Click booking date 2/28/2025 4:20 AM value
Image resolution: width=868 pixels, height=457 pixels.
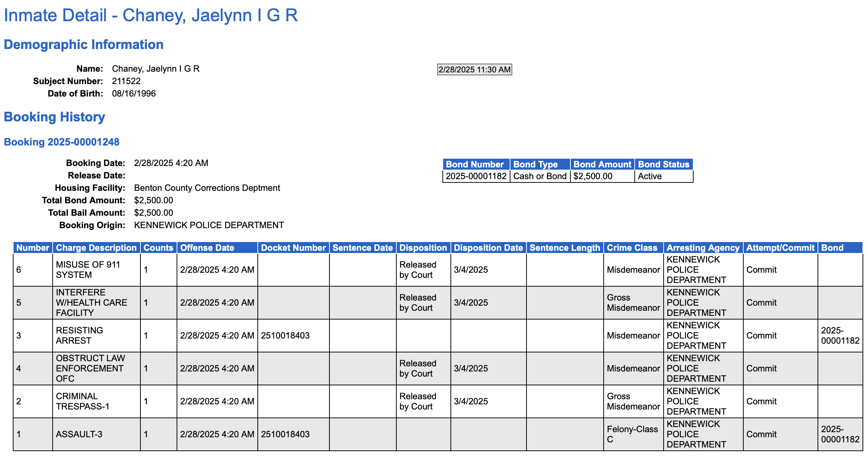(171, 163)
